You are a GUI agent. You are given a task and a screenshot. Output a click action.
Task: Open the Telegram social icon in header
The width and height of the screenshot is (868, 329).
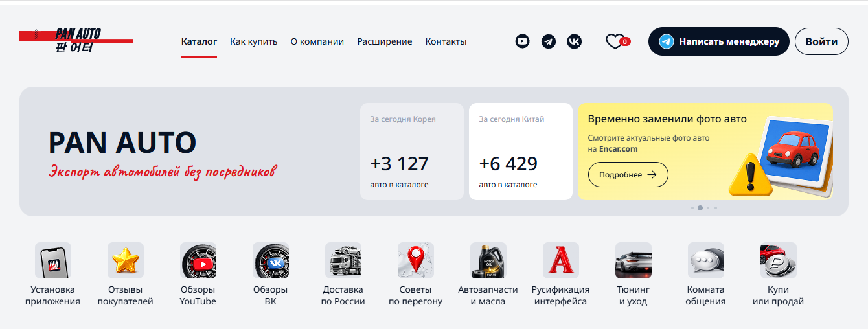click(548, 41)
